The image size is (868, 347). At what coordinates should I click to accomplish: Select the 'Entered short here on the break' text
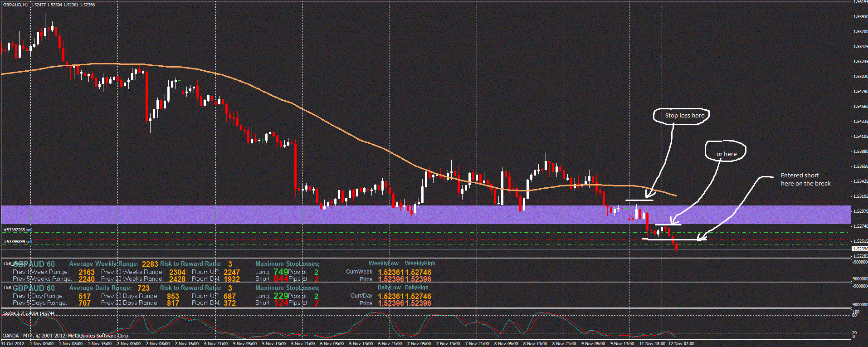pyautogui.click(x=805, y=180)
